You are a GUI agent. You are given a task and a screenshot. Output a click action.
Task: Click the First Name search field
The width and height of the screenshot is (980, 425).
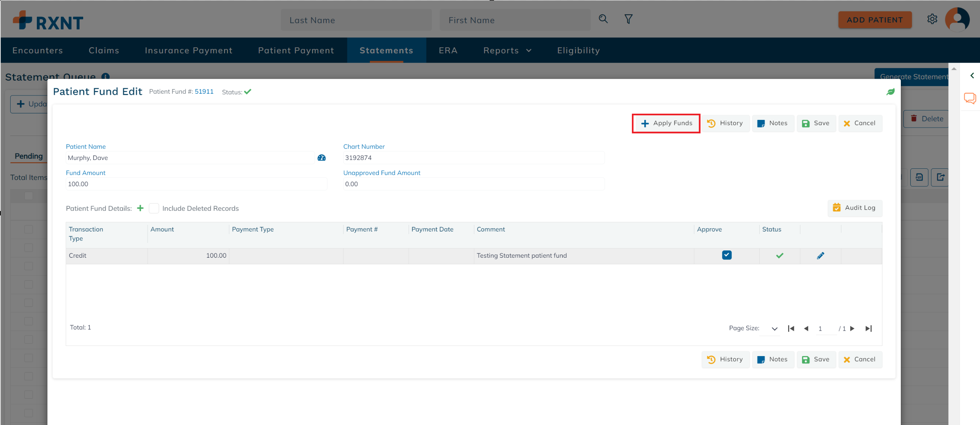coord(515,20)
